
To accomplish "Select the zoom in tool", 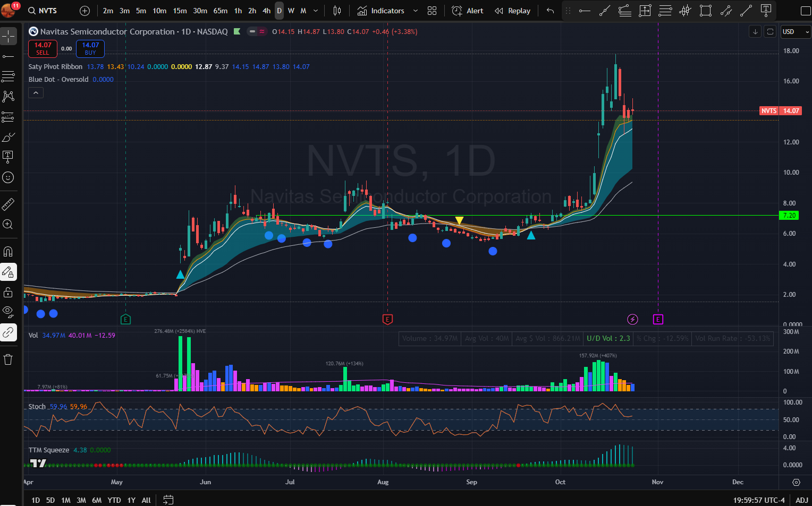I will [x=8, y=224].
